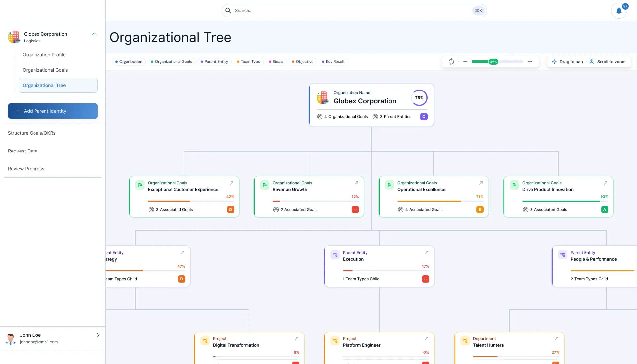
Task: Click the B grade badge on Operational Excellence
Action: 480,210
